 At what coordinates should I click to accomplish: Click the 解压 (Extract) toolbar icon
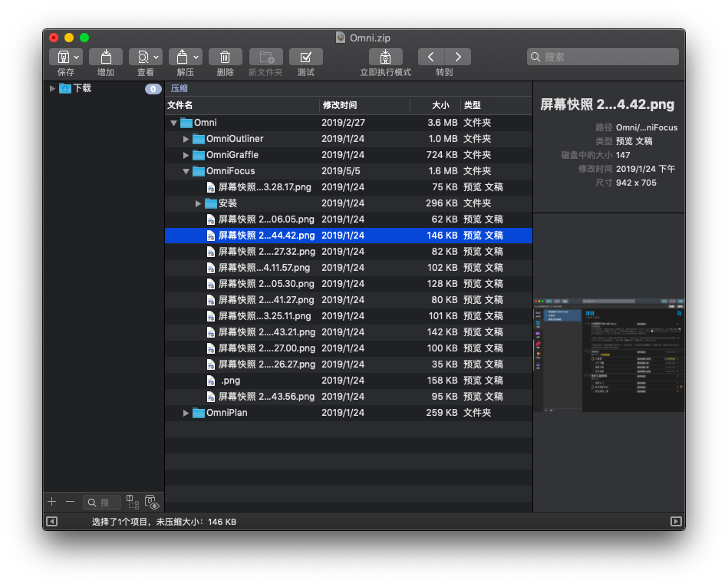pyautogui.click(x=181, y=57)
